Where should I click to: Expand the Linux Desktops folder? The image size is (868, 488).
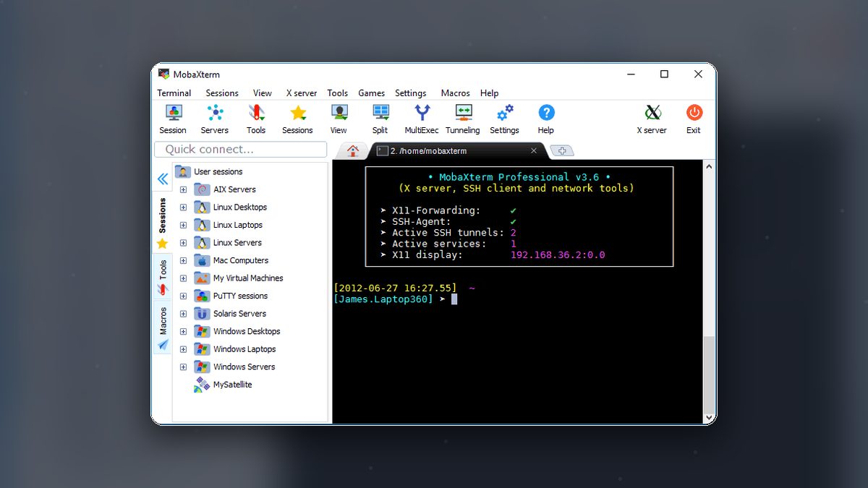point(183,207)
